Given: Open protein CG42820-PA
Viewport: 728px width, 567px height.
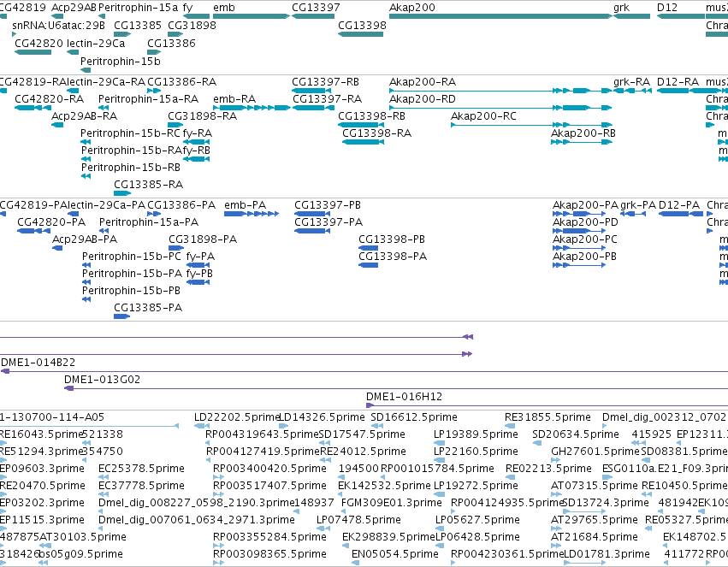Looking at the screenshot, I should pyautogui.click(x=51, y=222).
